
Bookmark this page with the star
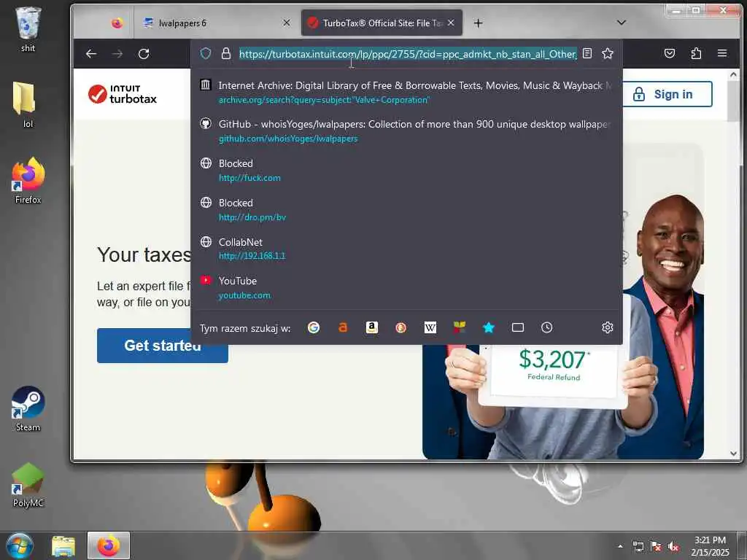(x=608, y=53)
